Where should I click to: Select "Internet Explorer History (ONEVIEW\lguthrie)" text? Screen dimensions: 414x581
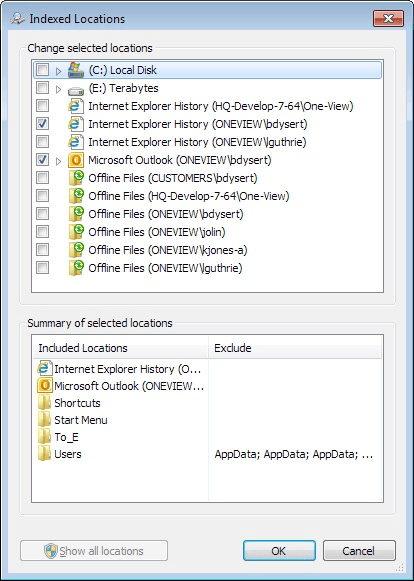197,142
